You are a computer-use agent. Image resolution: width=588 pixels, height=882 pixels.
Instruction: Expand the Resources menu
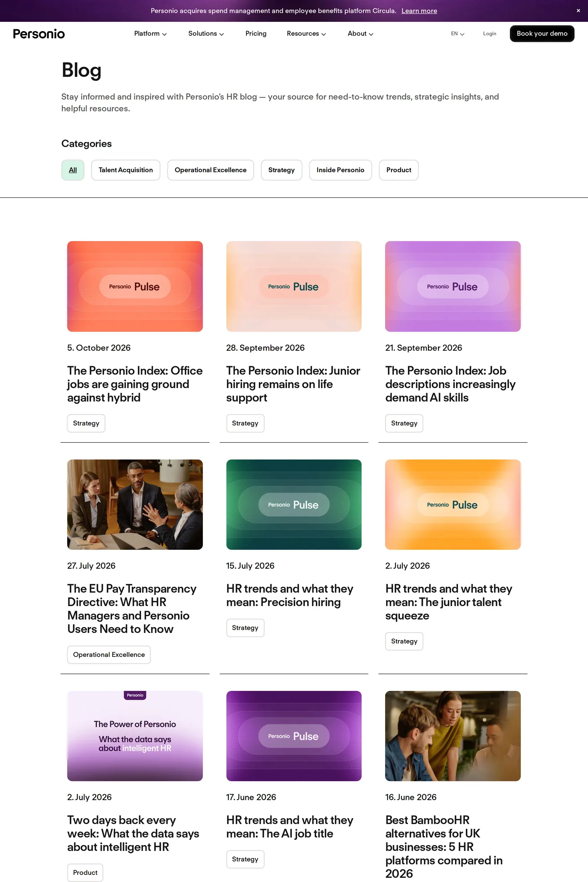(306, 34)
